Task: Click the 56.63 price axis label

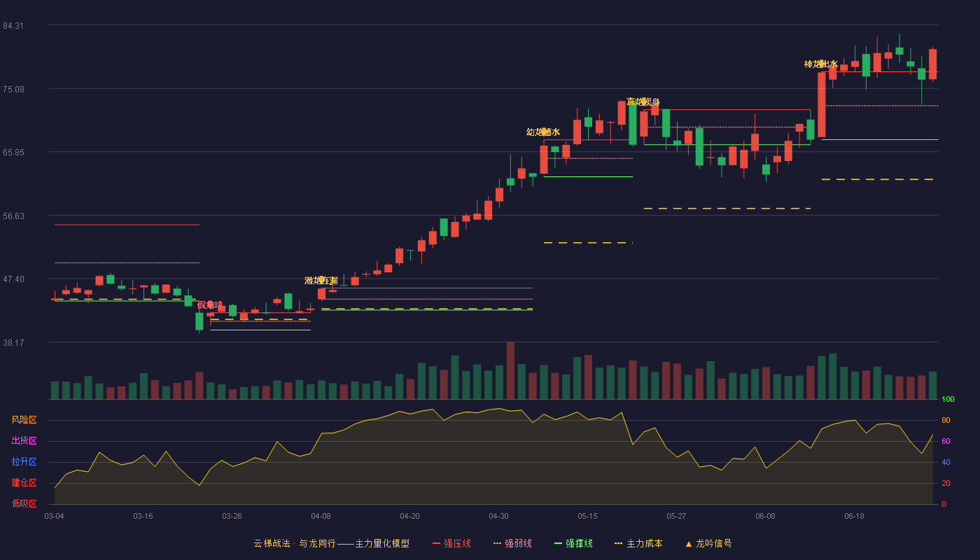Action: point(13,216)
